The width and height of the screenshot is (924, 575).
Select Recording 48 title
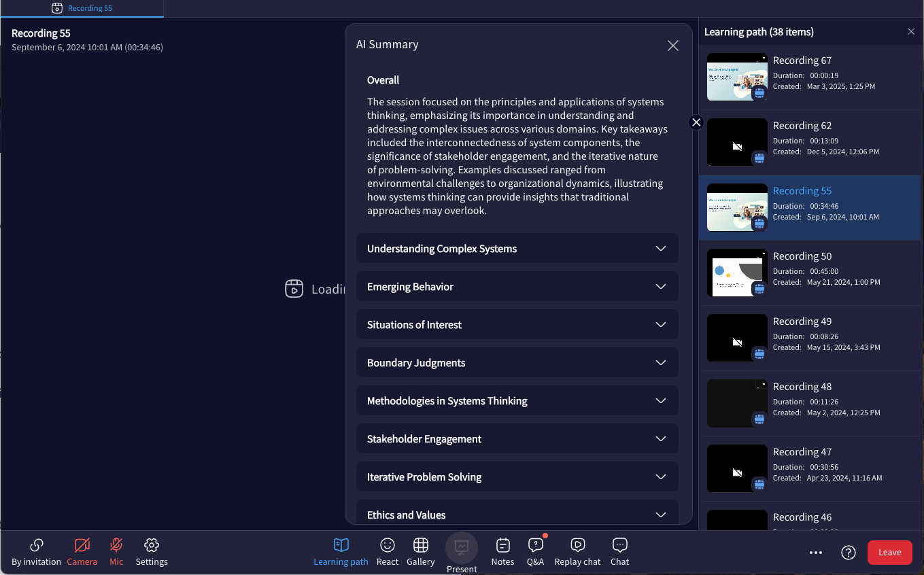(x=802, y=387)
